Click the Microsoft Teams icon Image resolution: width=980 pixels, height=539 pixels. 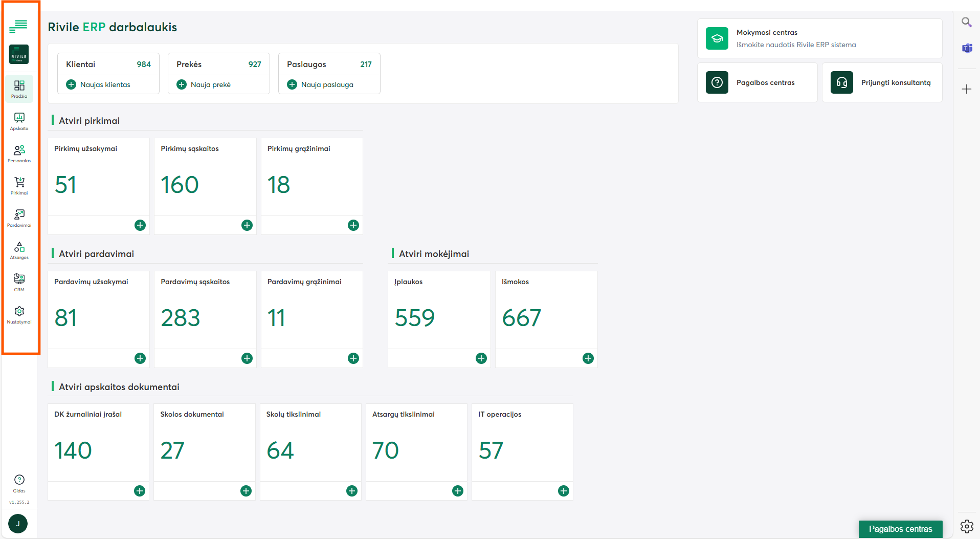[967, 48]
